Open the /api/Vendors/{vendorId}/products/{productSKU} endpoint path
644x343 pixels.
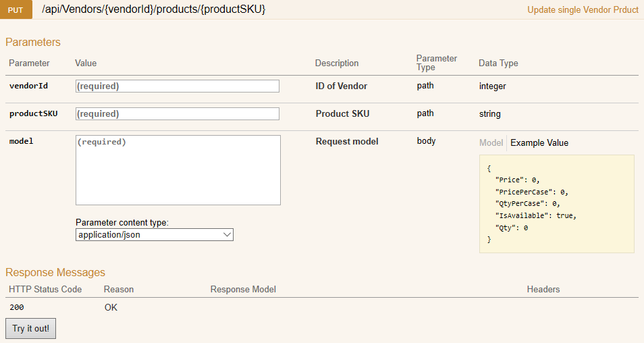coord(154,9)
